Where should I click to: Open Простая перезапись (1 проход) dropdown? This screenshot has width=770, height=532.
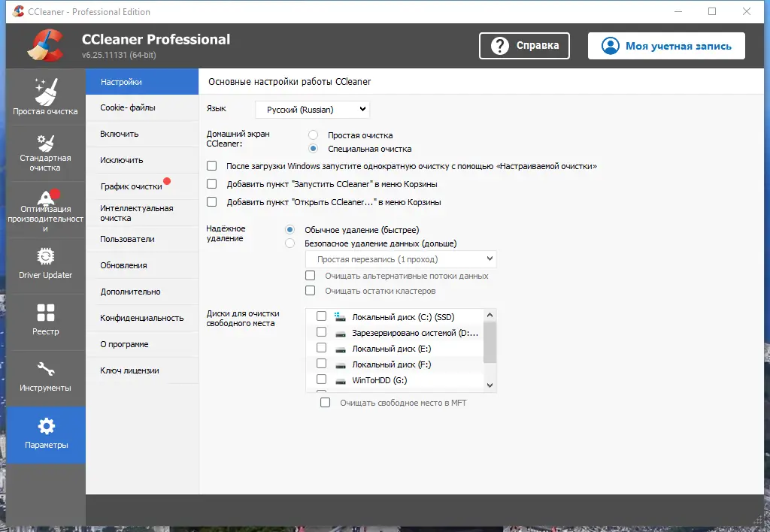401,259
